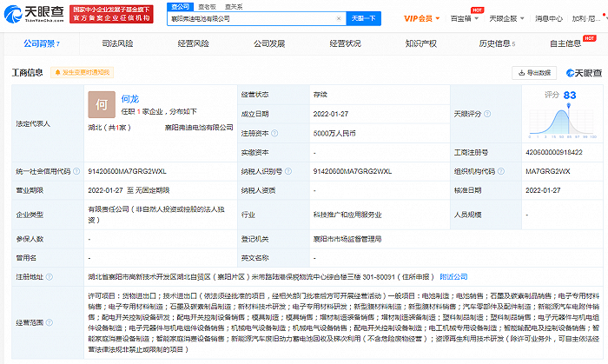The width and height of the screenshot is (608, 364).
Task: Open the 附近公司 nearby companies link
Action: click(x=453, y=276)
